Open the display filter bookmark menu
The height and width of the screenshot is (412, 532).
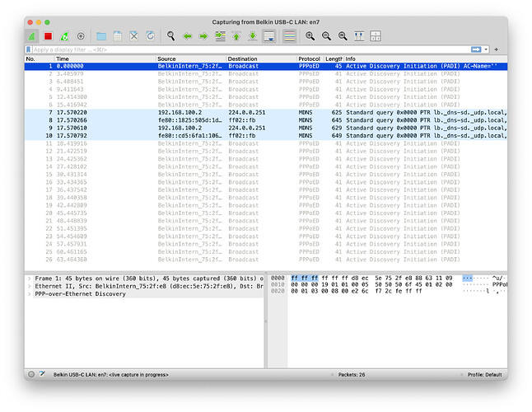click(x=29, y=49)
